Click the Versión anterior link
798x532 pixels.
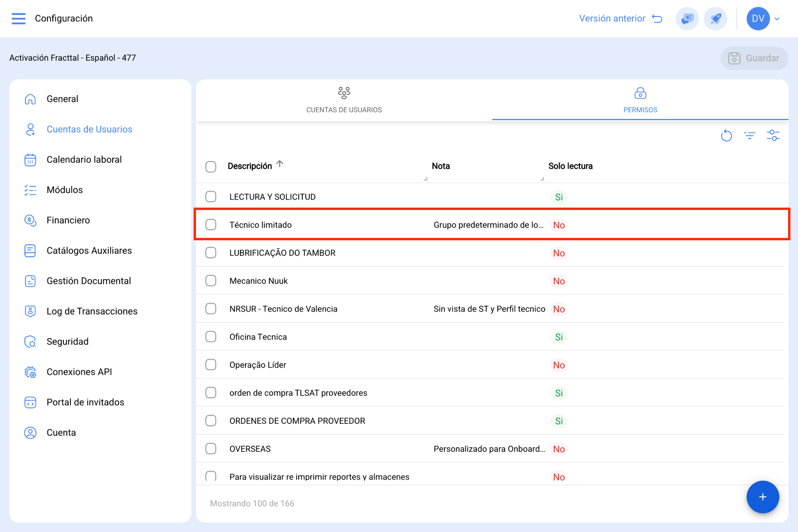621,18
